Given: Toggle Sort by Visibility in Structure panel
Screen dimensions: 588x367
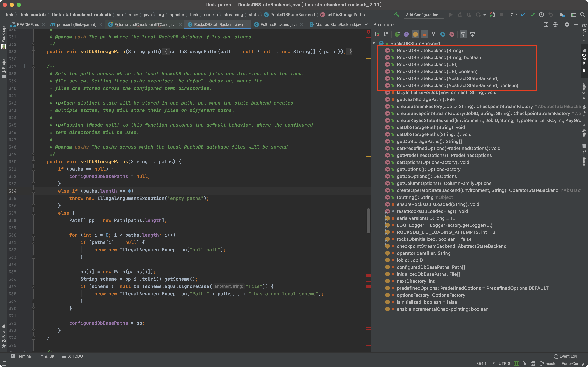Looking at the screenshot, I should [377, 34].
